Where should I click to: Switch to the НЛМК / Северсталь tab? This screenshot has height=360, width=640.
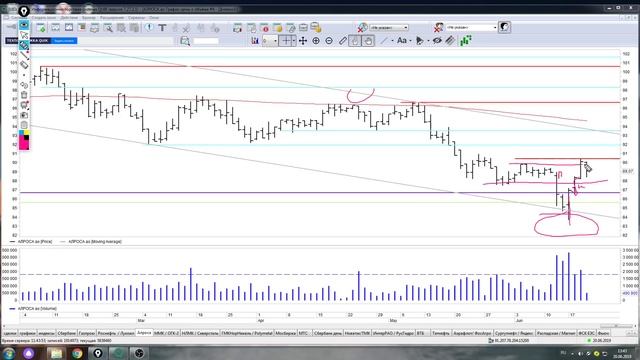pos(200,333)
